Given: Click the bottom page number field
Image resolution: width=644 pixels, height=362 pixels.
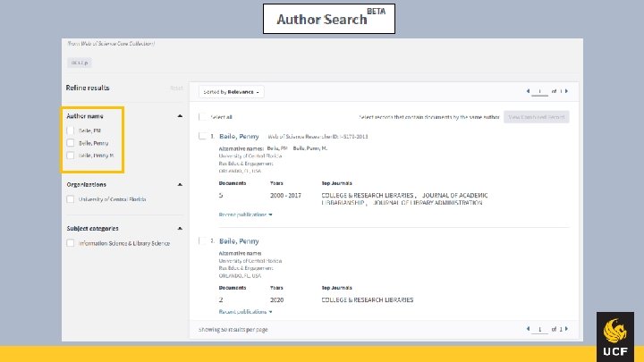Looking at the screenshot, I should coord(539,329).
